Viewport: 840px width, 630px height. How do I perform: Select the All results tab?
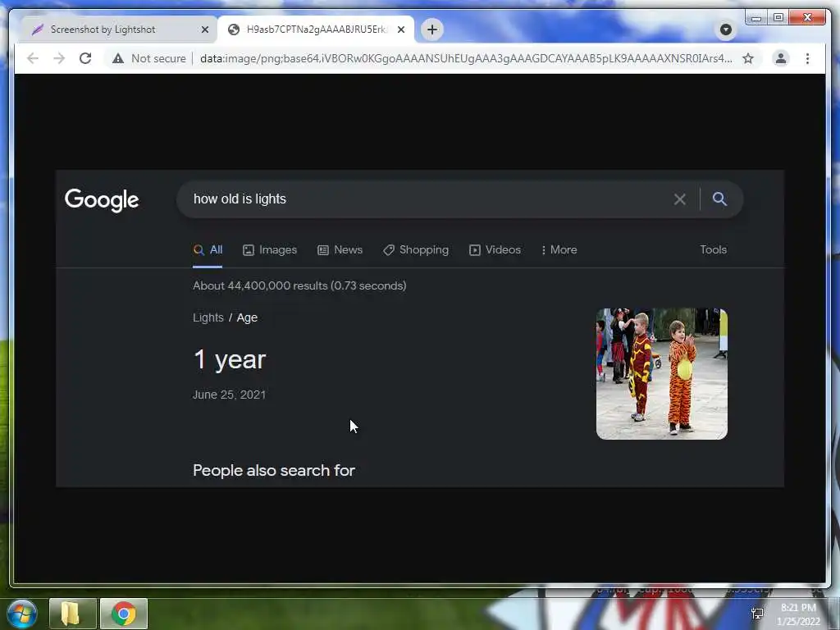tap(208, 250)
